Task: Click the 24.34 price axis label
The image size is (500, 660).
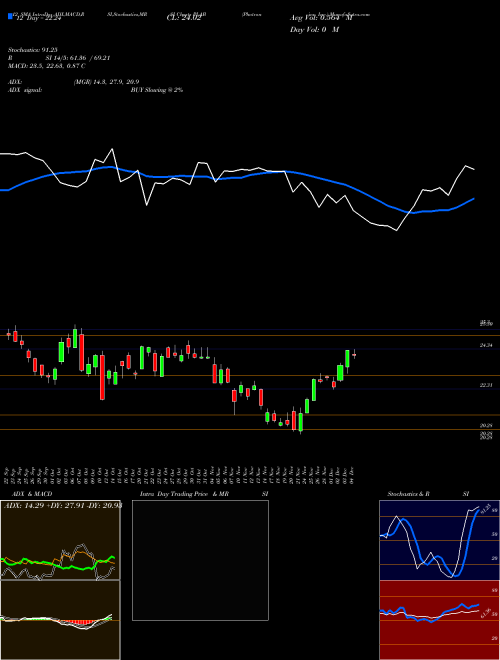Action: click(486, 345)
